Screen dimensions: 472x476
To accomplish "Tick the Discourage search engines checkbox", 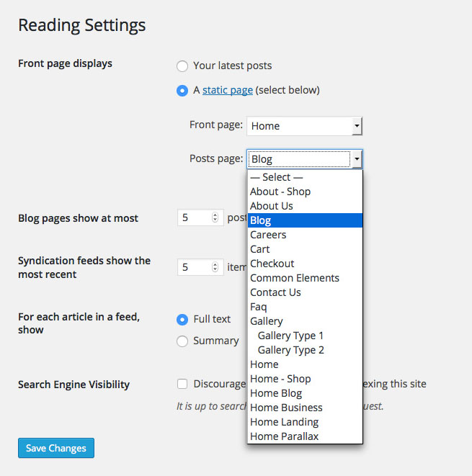I will [x=182, y=384].
